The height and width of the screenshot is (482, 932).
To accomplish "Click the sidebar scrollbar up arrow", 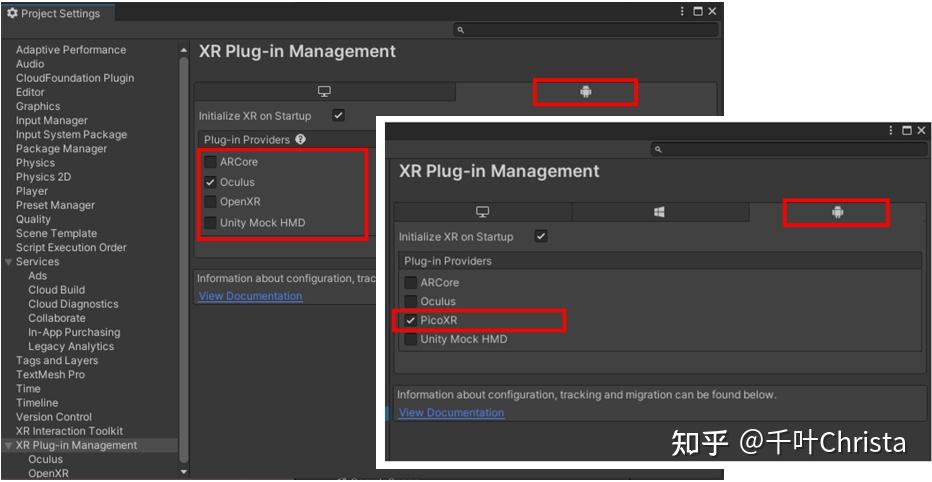I will tap(183, 50).
